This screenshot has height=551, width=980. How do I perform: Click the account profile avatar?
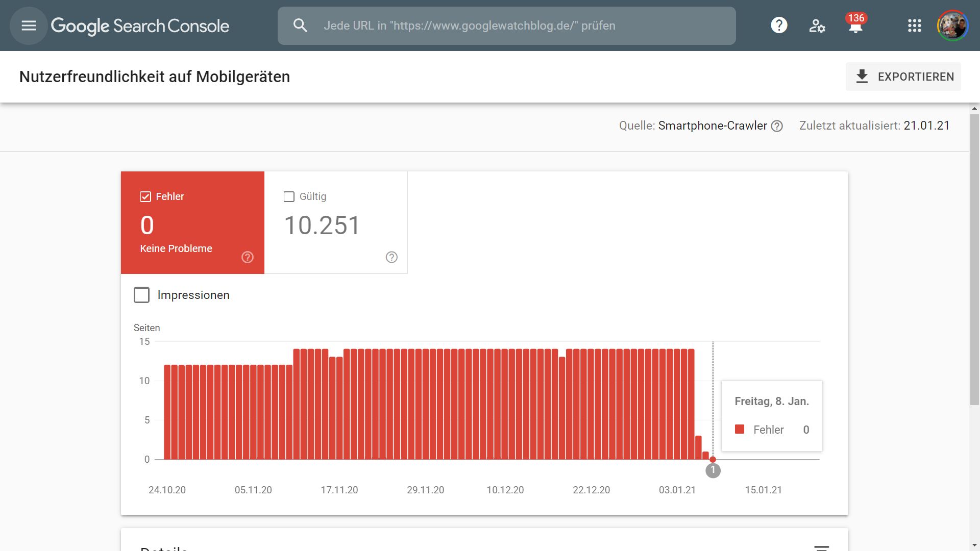[x=952, y=26]
